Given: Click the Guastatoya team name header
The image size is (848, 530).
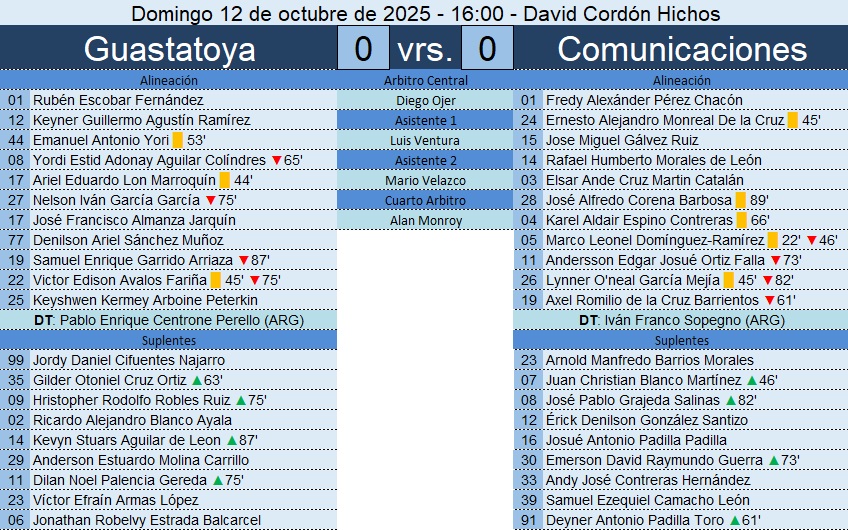Looking at the screenshot, I should tap(168, 48).
